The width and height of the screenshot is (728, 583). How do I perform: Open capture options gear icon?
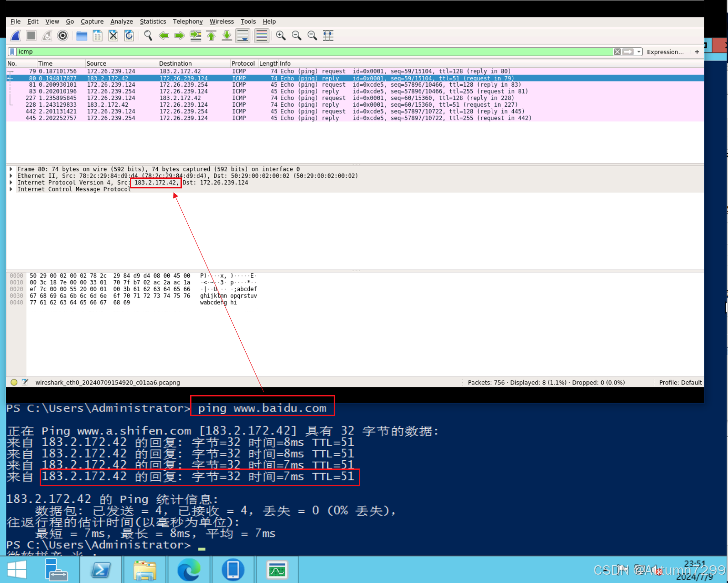(63, 36)
